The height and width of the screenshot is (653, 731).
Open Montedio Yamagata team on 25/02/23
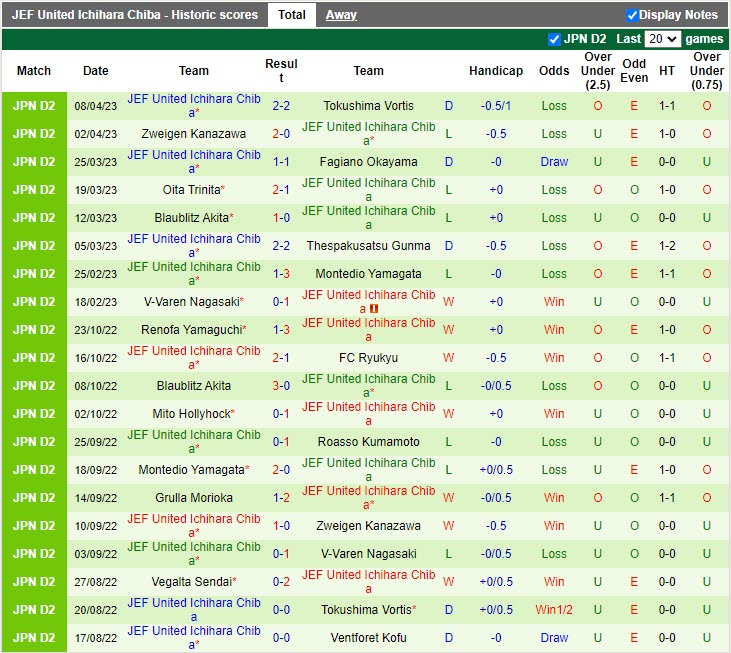(368, 274)
